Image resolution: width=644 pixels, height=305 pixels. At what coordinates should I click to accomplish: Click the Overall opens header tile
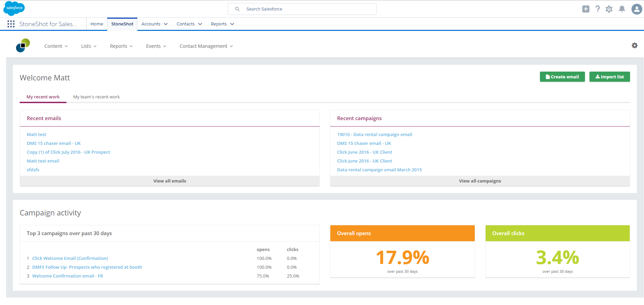403,233
